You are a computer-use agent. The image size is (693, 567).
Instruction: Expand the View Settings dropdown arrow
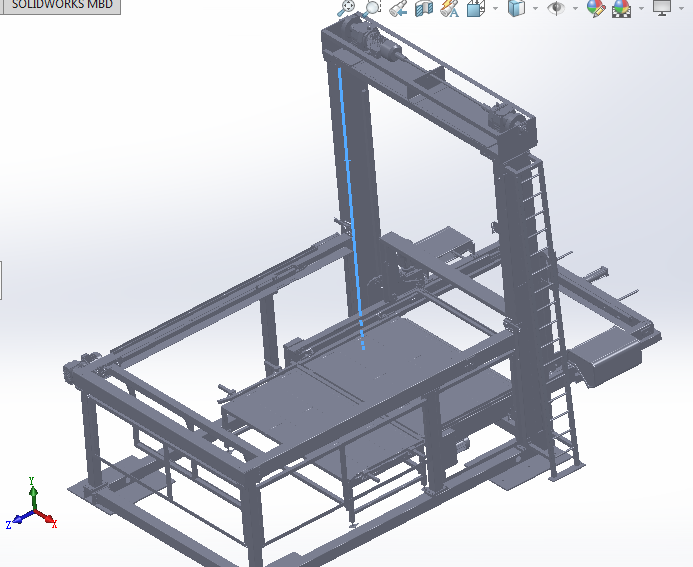click(x=681, y=8)
